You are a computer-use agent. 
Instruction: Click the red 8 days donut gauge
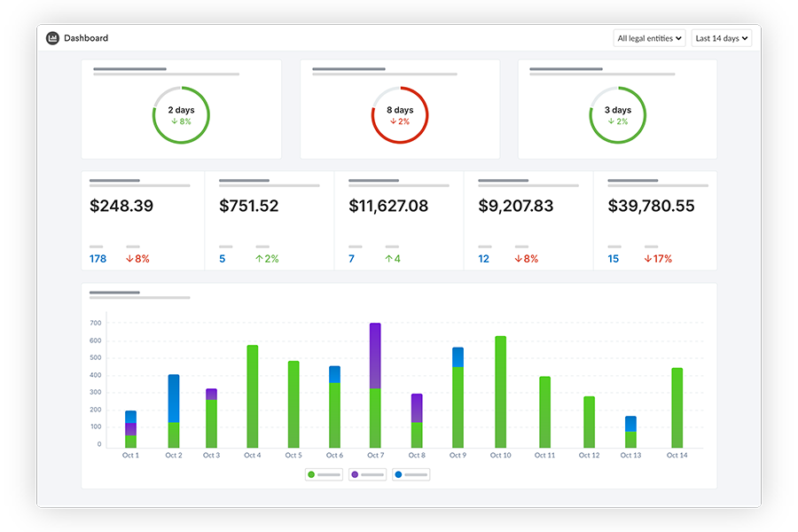coord(399,115)
